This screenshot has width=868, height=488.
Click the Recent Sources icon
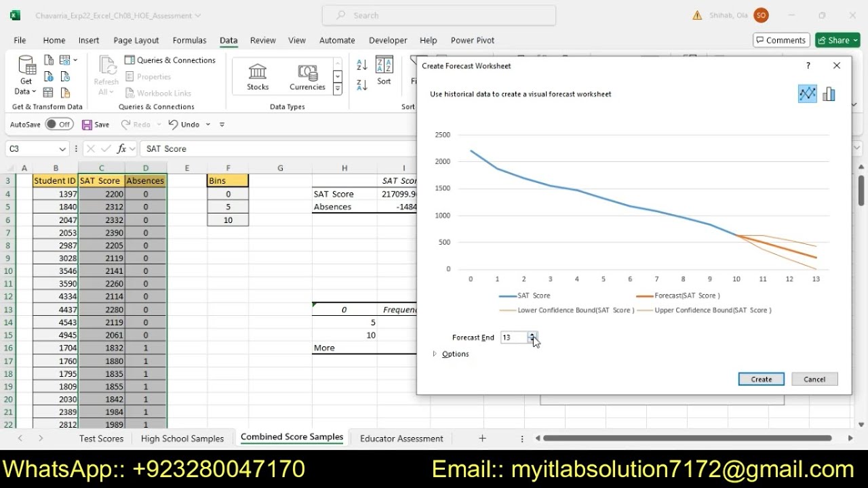(x=65, y=77)
